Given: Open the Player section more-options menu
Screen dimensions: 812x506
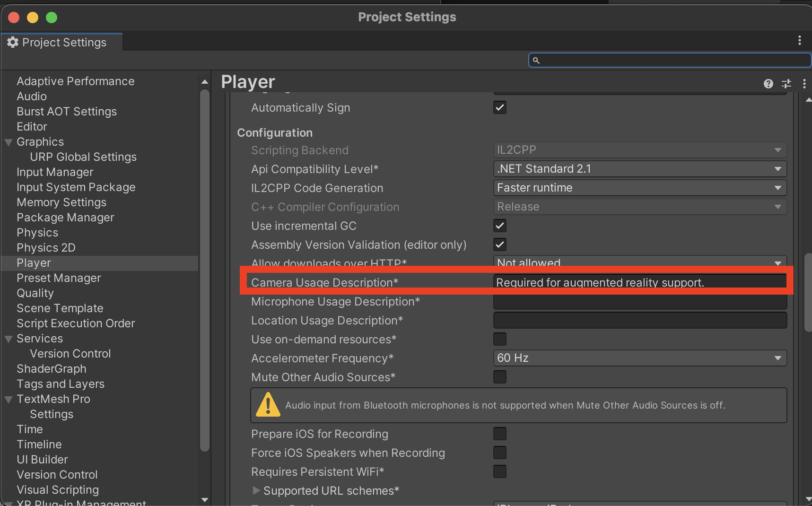Looking at the screenshot, I should point(804,84).
